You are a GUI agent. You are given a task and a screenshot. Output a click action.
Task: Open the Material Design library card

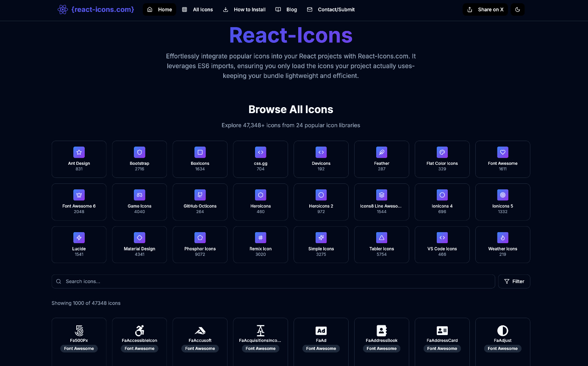(139, 245)
